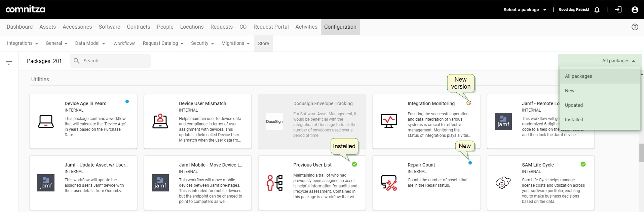Click the Integration Monitoring screen icon
644x212 pixels.
(389, 121)
